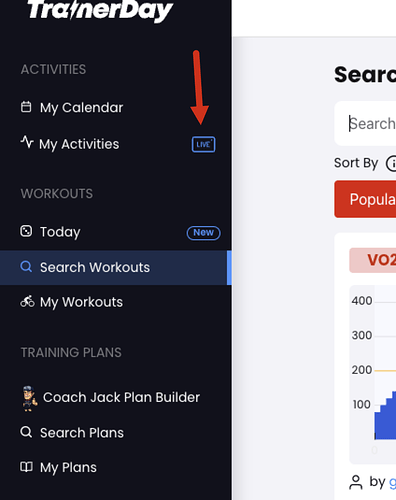Click the My Activities pulse icon

[x=27, y=142]
